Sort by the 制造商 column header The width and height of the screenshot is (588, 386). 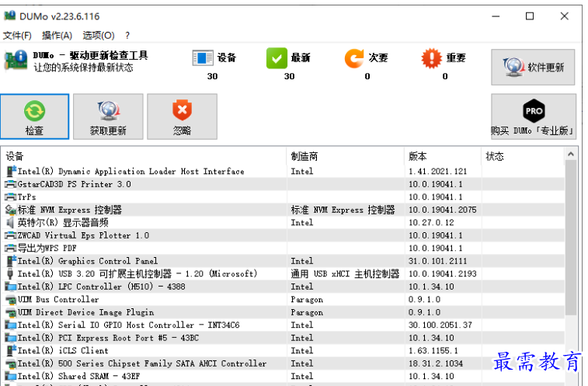(346, 156)
